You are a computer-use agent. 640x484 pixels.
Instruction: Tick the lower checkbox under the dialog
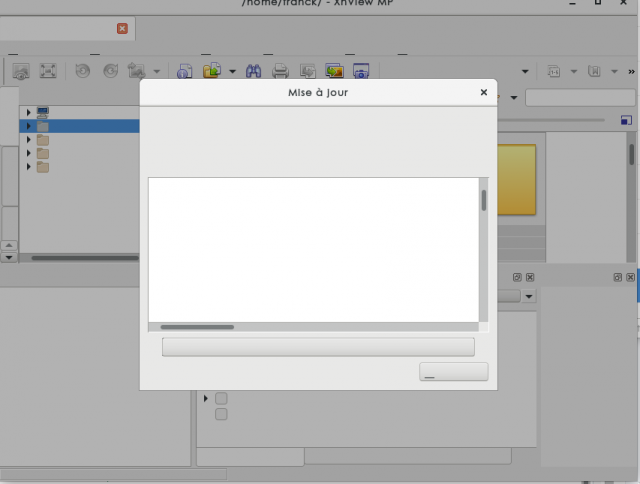coord(221,414)
